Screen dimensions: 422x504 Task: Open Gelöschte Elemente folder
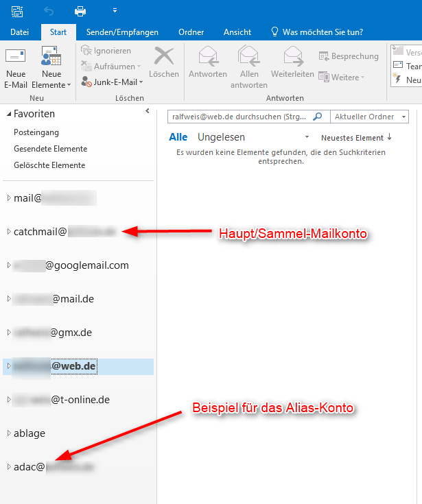(x=49, y=165)
